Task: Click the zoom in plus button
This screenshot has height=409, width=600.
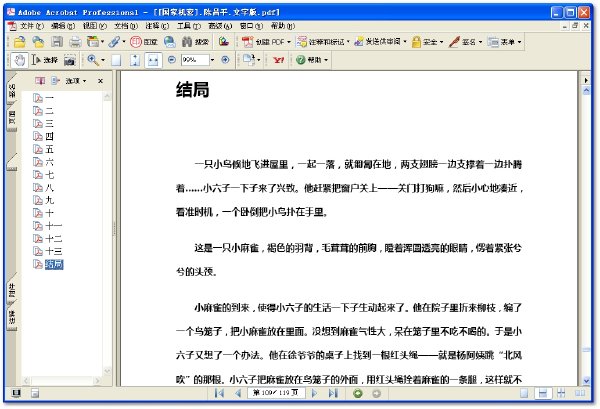Action: click(x=225, y=60)
